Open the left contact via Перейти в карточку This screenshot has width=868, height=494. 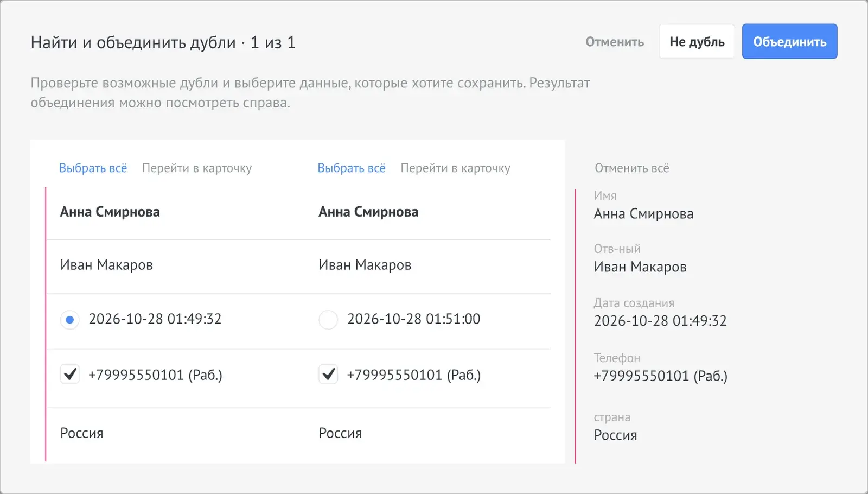[x=197, y=168]
